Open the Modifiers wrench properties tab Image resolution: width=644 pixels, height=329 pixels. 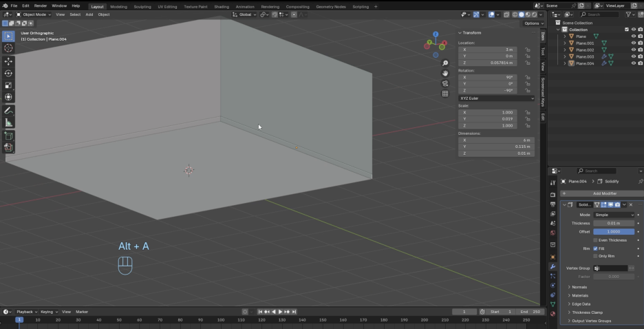click(x=552, y=266)
